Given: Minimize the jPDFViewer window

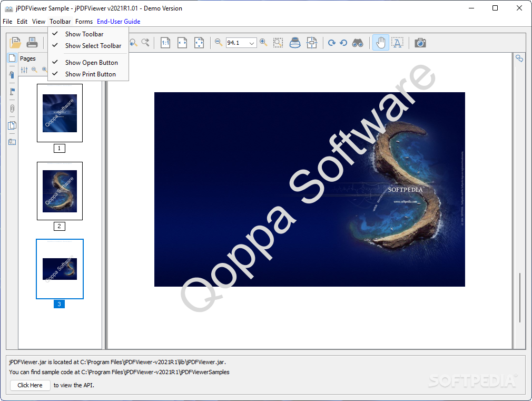Looking at the screenshot, I should pos(471,8).
